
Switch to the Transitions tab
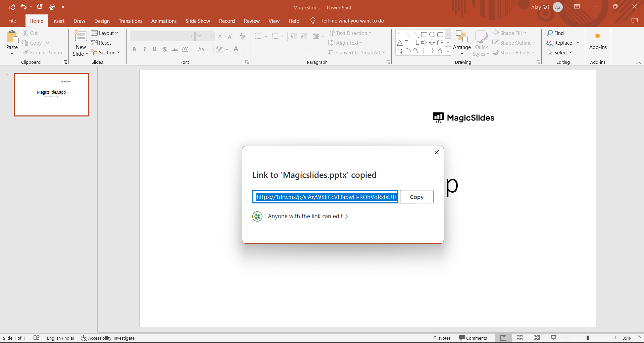(130, 21)
